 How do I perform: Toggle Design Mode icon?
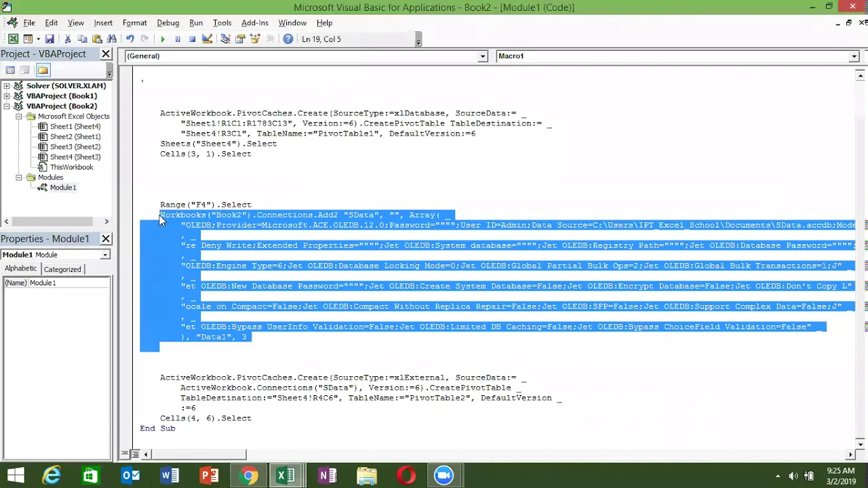(x=208, y=39)
